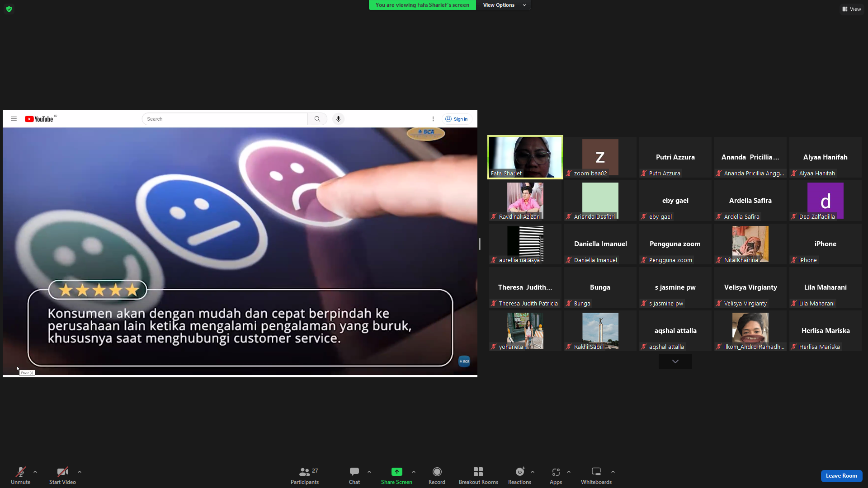Click Rakhi Sabri's profile picture tile
Image resolution: width=868 pixels, height=488 pixels.
(600, 331)
